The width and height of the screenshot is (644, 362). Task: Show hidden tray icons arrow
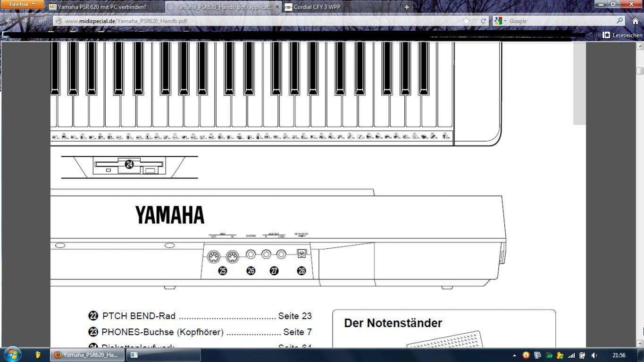(x=514, y=355)
